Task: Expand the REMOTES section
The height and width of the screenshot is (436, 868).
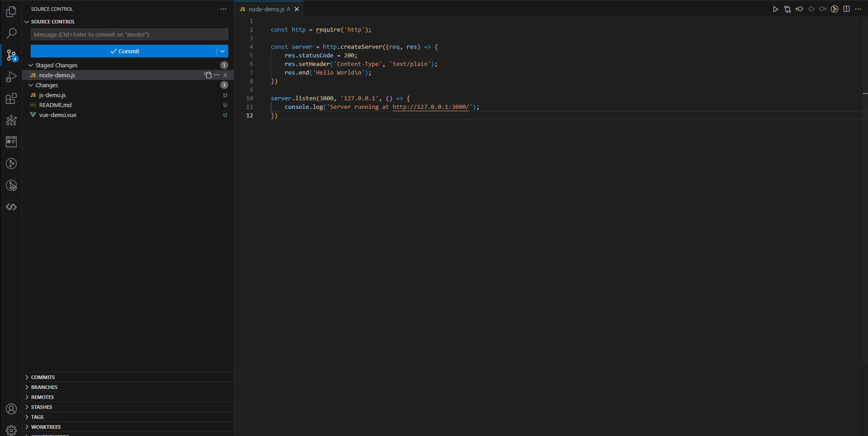Action: pyautogui.click(x=128, y=397)
